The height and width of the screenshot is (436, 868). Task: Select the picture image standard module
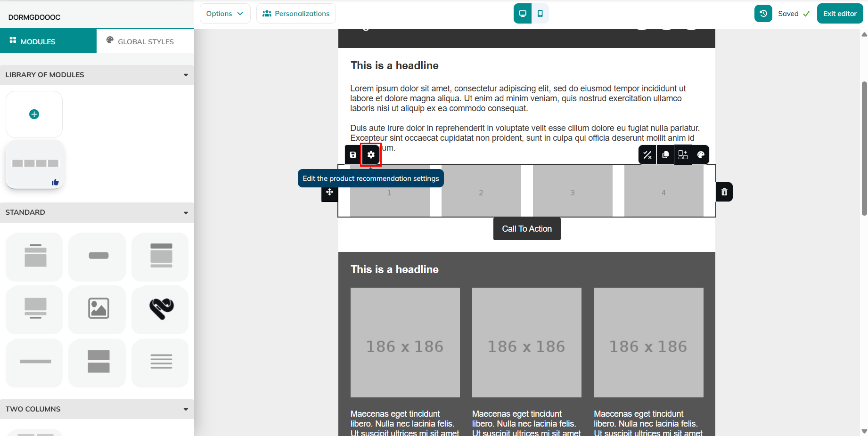98,309
